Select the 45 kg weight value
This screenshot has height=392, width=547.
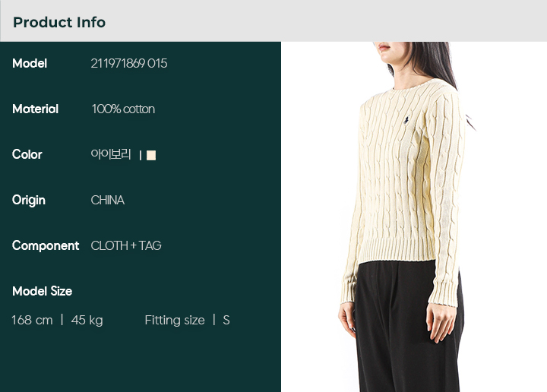pos(87,320)
